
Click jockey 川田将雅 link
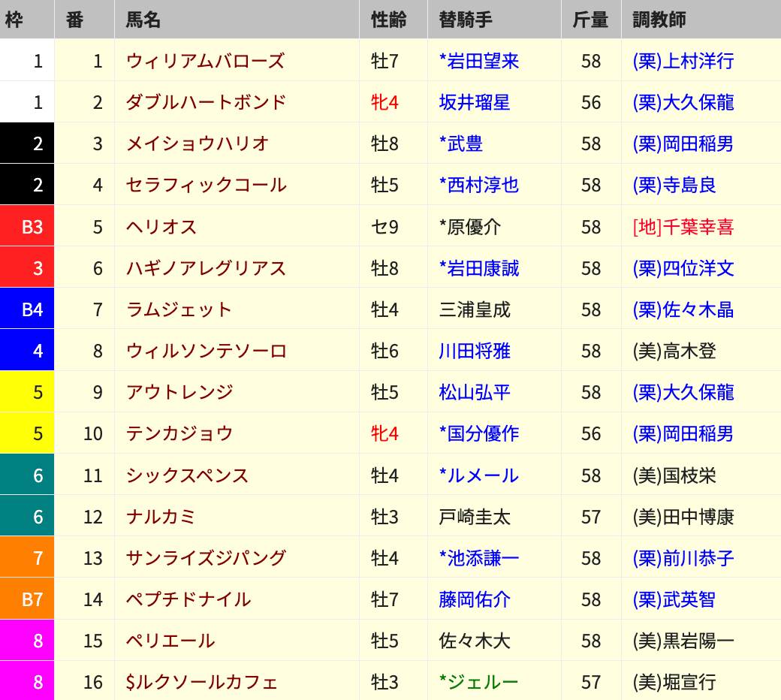tap(475, 351)
